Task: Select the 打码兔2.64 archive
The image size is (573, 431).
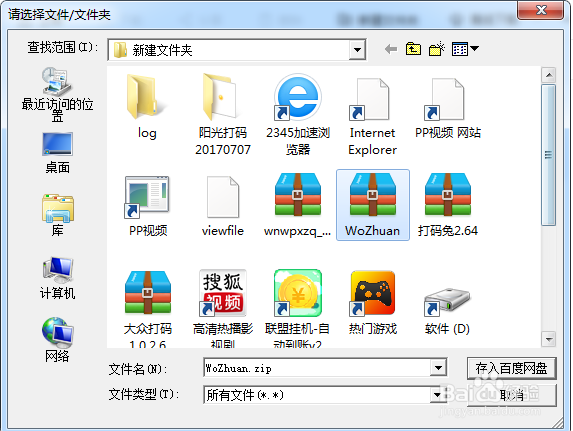Action: point(448,205)
